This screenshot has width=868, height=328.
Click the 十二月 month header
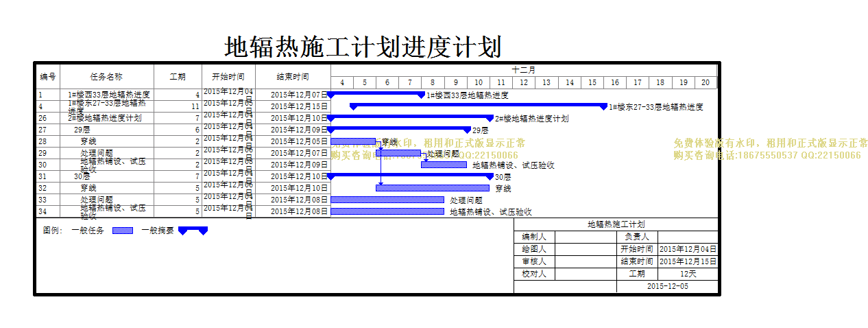point(524,70)
